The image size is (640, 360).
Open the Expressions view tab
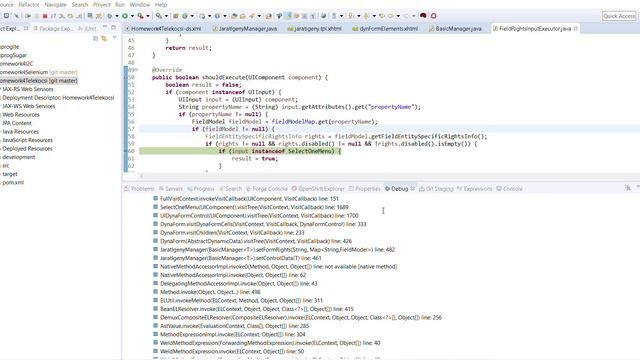click(474, 189)
